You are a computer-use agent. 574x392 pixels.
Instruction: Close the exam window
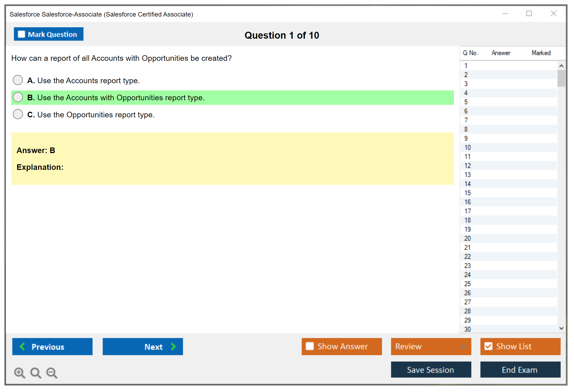pos(553,14)
